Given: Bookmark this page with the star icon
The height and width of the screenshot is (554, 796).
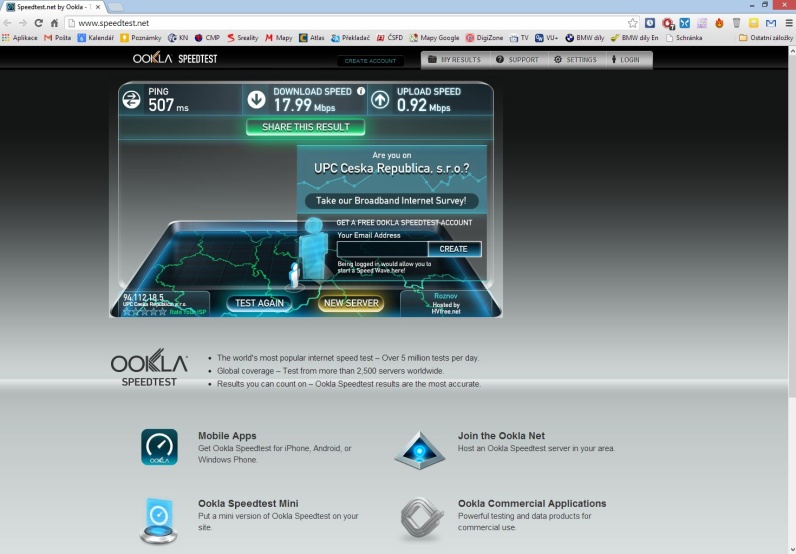Looking at the screenshot, I should point(633,22).
